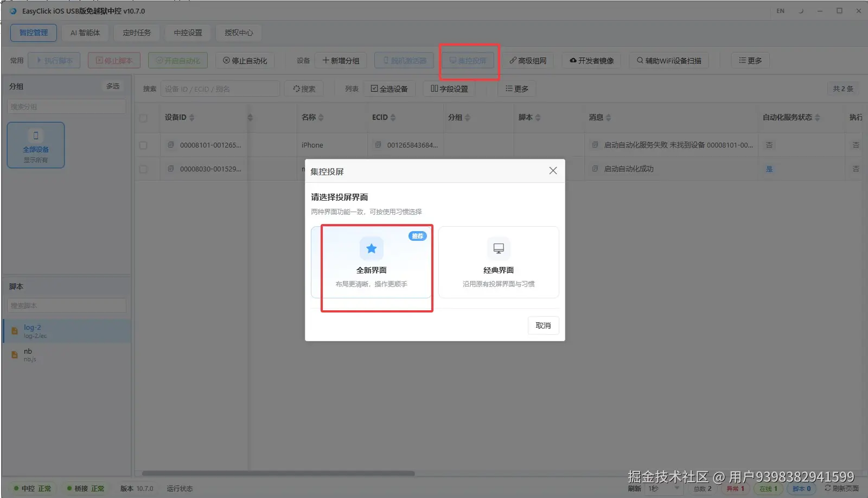This screenshot has width=868, height=498.
Task: Toggle the dark mode moon icon
Action: point(801,11)
